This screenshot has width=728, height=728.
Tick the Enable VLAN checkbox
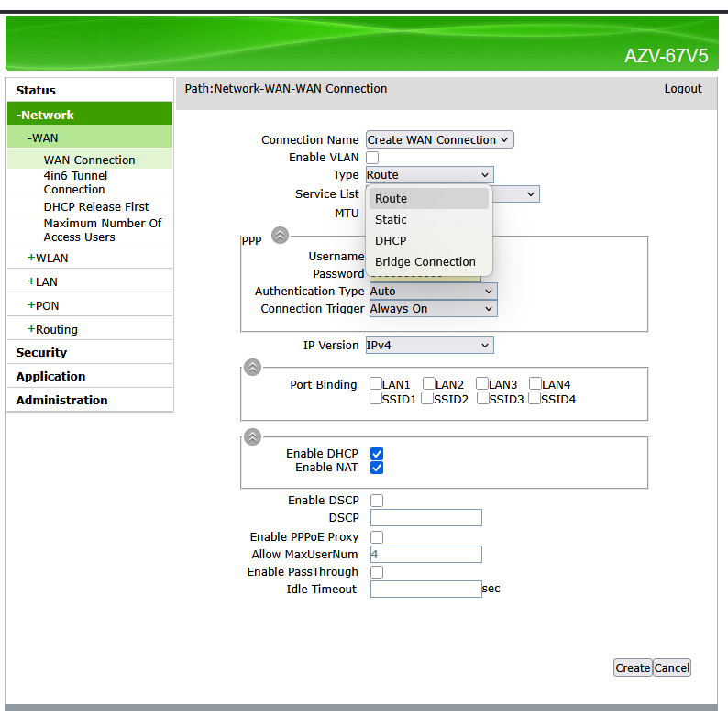[x=372, y=158]
